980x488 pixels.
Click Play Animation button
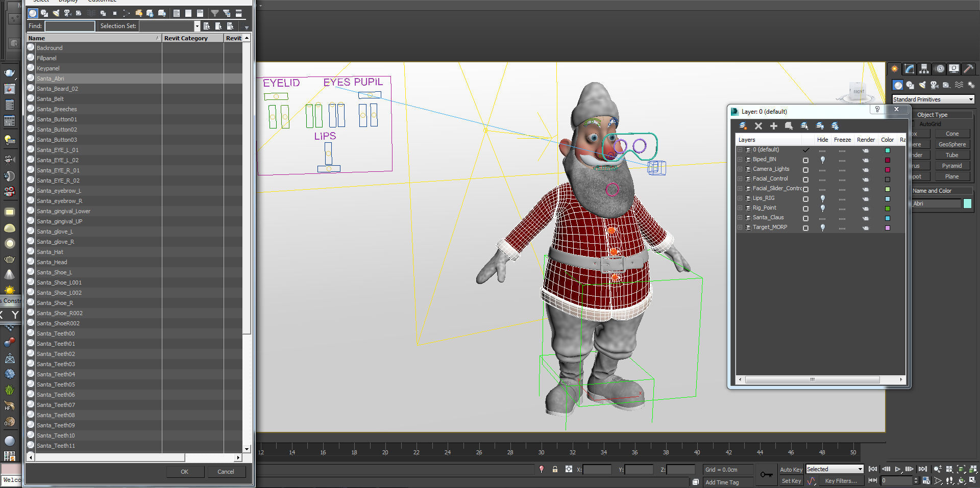(x=897, y=469)
